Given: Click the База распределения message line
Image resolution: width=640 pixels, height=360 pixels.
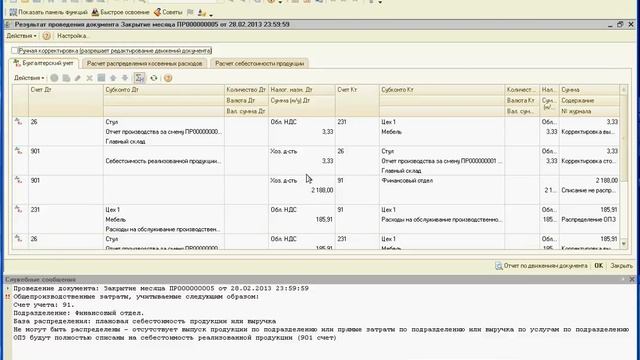Looking at the screenshot, I should pyautogui.click(x=145, y=321).
